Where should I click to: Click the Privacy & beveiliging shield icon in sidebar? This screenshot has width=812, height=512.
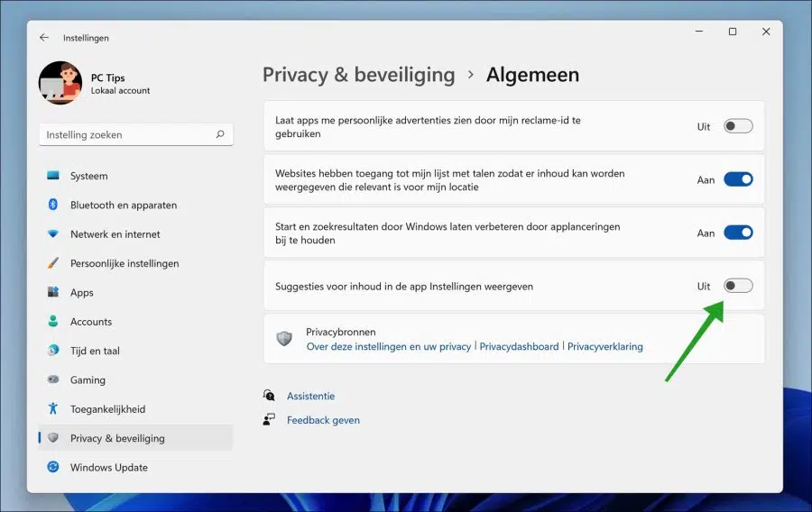[x=53, y=438]
